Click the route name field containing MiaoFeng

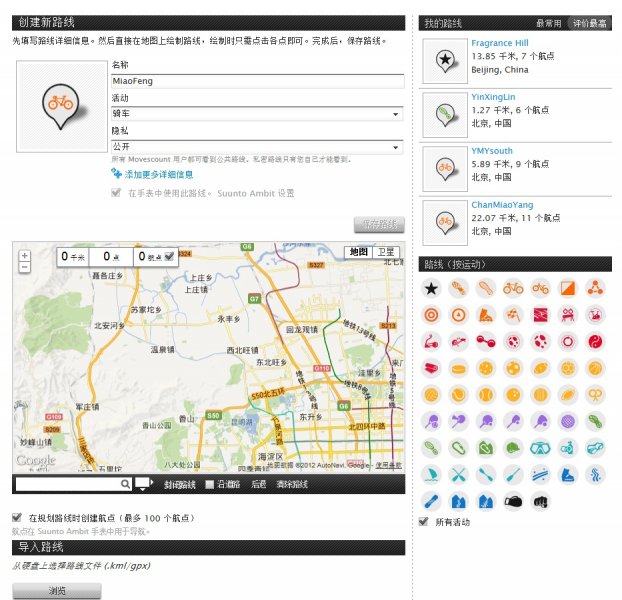point(256,81)
